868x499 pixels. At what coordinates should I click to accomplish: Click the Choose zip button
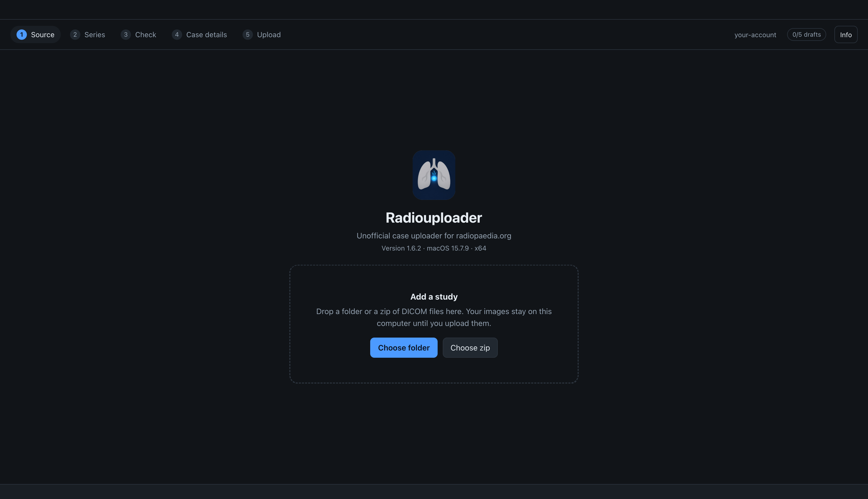470,348
